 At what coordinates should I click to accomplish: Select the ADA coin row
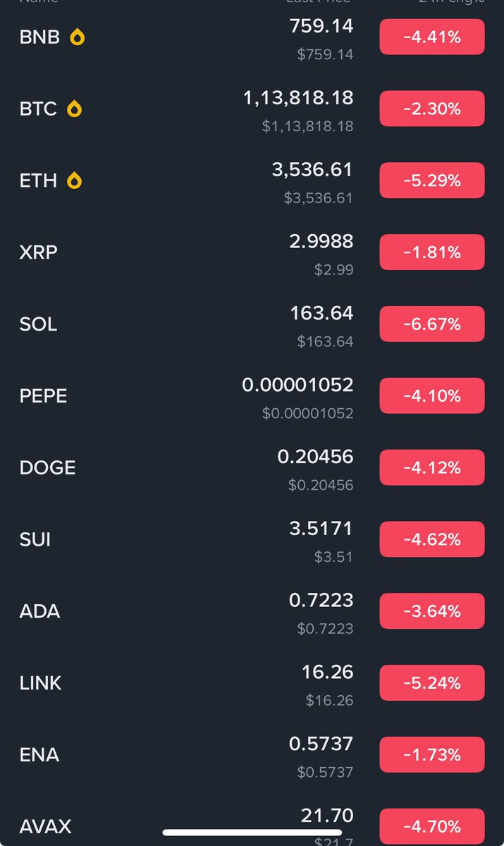[252, 611]
